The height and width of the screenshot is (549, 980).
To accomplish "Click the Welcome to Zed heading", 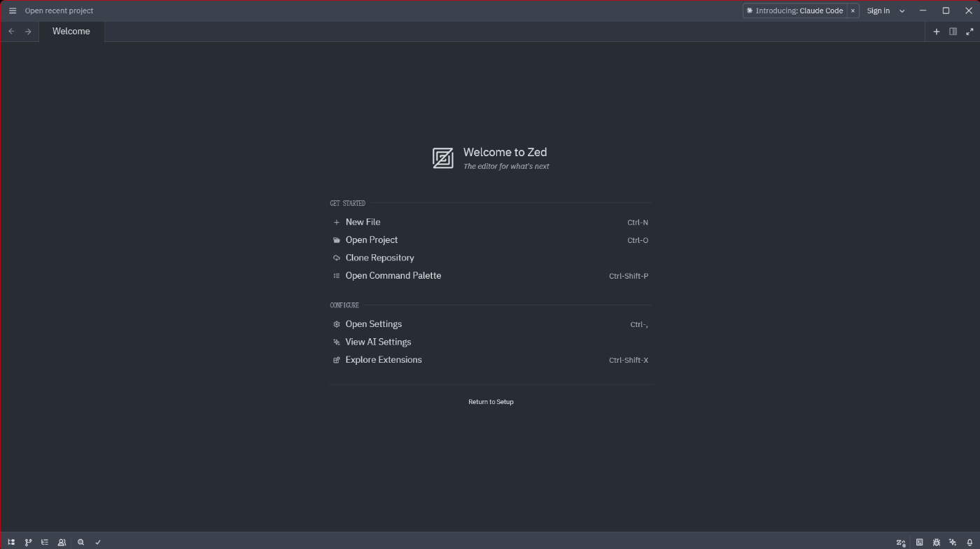I will (x=505, y=152).
